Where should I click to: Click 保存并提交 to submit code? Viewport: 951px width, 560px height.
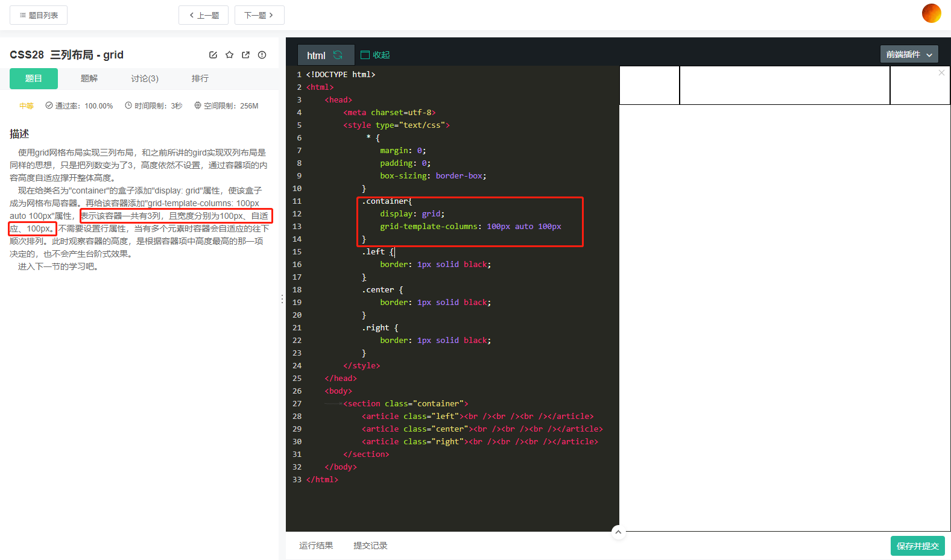917,546
